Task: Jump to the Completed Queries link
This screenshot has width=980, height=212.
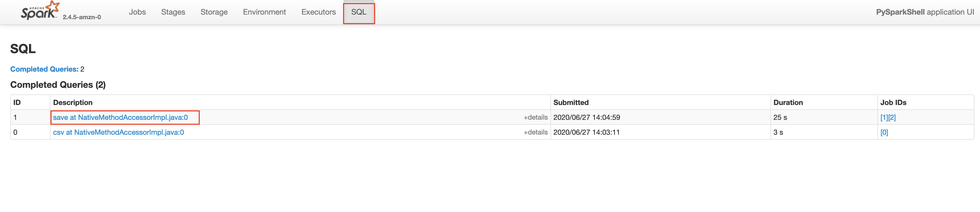Action: click(44, 69)
